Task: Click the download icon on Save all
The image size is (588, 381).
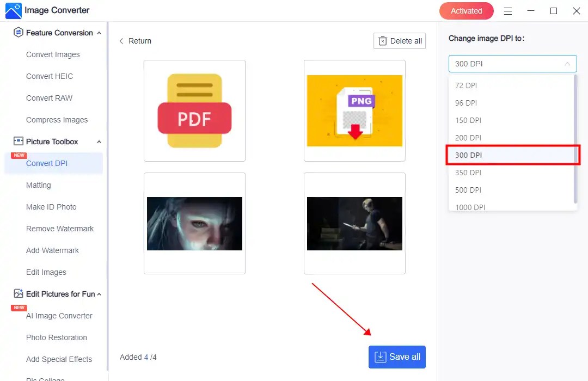Action: point(381,357)
